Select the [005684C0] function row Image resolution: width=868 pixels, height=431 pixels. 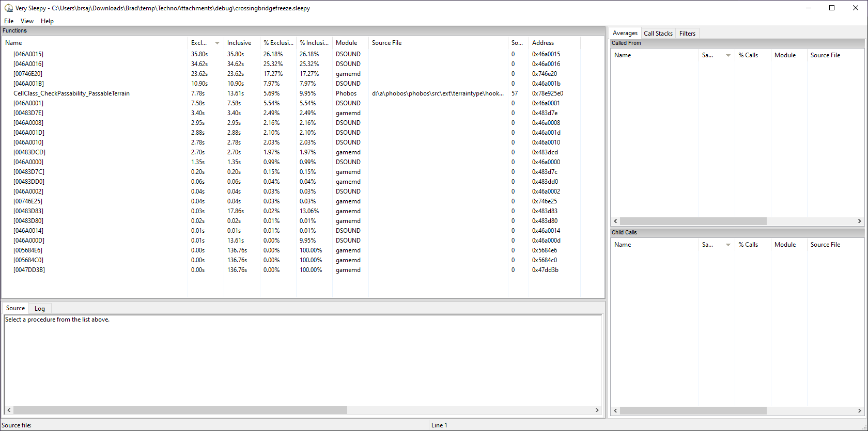point(303,260)
